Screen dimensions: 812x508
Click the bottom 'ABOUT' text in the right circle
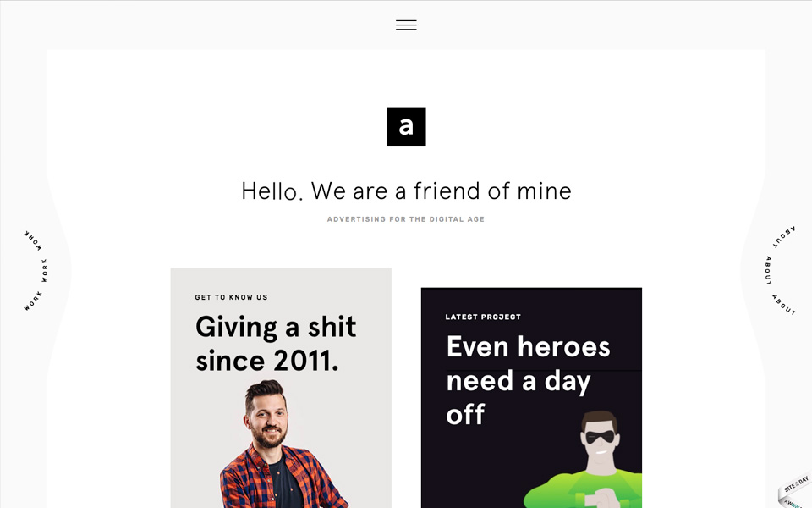783,304
